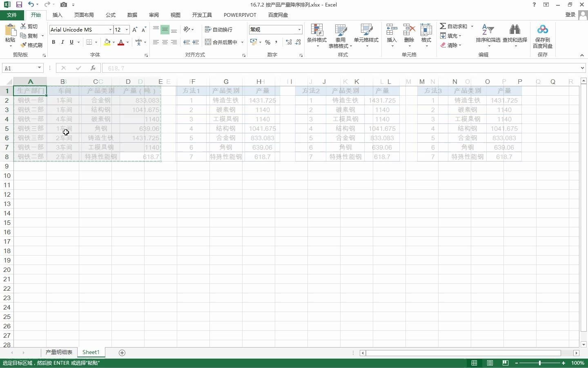588x368 pixels.
Task: Open the Name Box dropdown arrow
Action: pos(39,68)
